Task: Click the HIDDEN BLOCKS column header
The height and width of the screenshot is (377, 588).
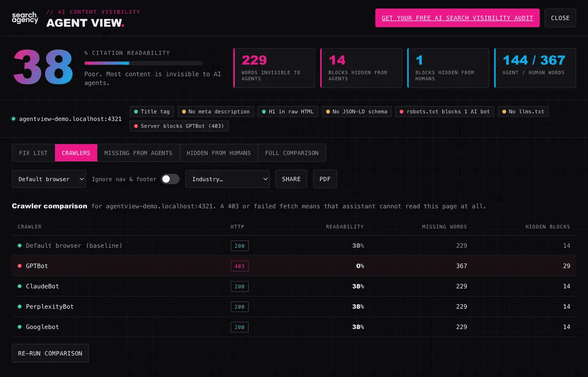Action: pyautogui.click(x=548, y=227)
